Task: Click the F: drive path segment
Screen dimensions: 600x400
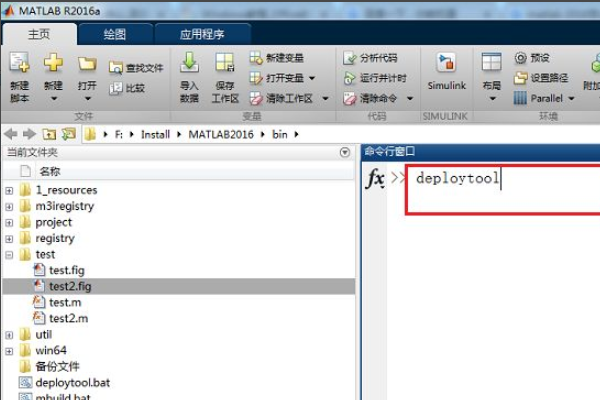Action: [x=119, y=134]
